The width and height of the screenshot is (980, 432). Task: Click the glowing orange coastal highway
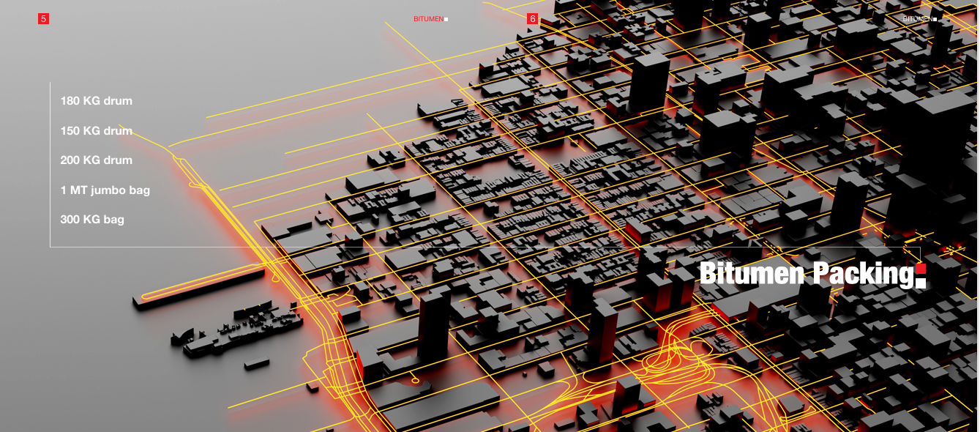click(242, 227)
